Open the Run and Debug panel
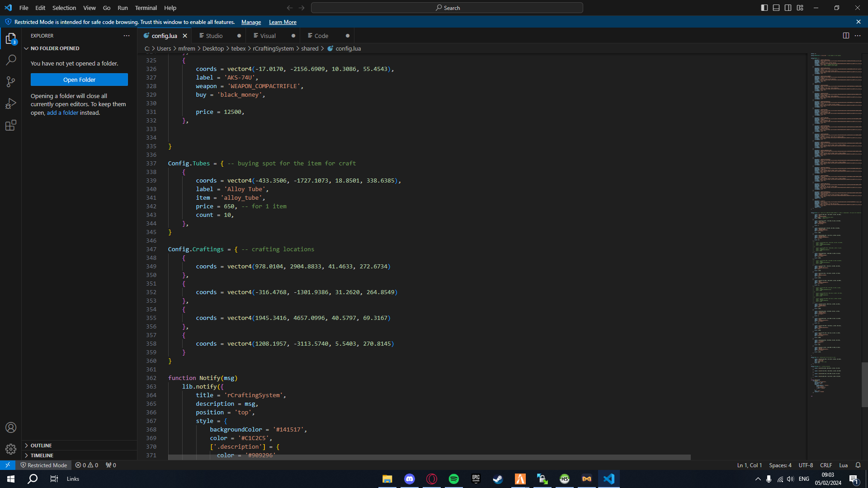Screen dimensions: 868x488 pos(11,103)
